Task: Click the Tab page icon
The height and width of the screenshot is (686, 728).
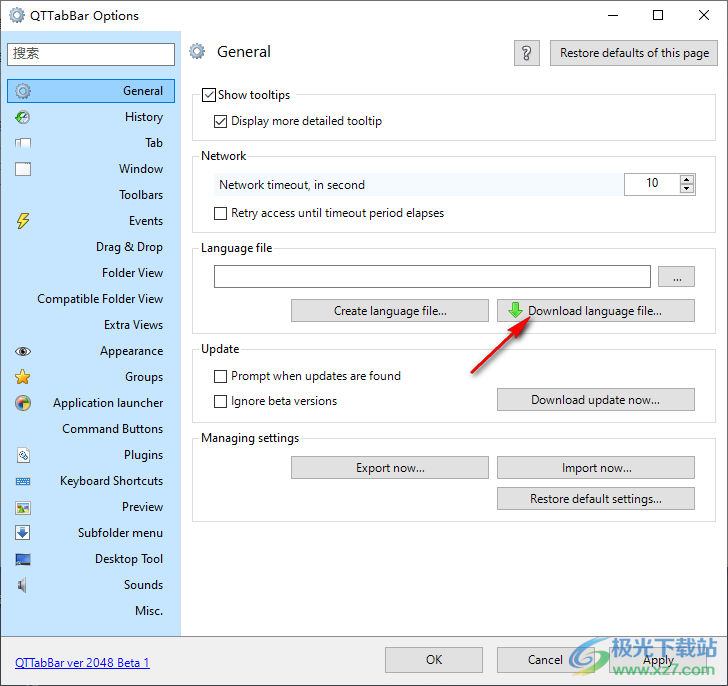Action: click(x=23, y=143)
